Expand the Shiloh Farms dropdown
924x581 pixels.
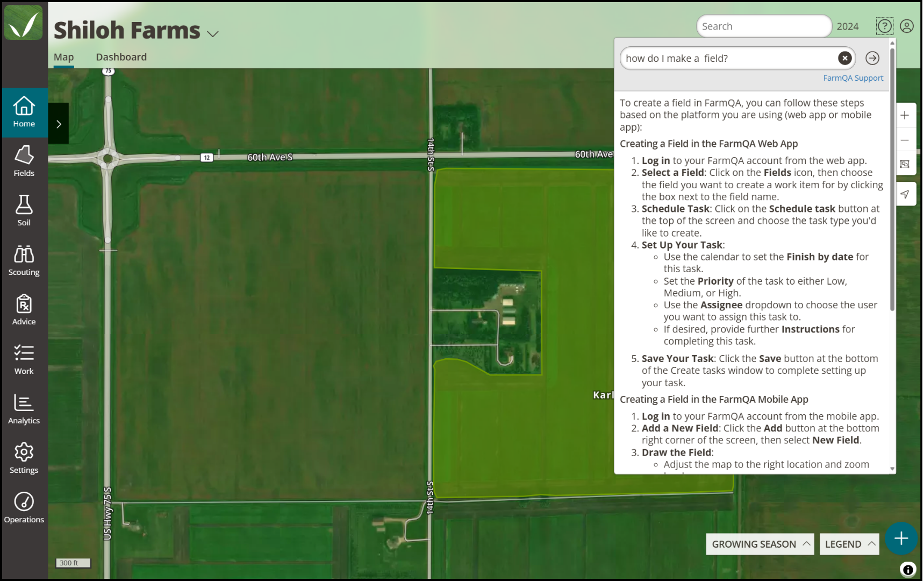click(x=213, y=33)
